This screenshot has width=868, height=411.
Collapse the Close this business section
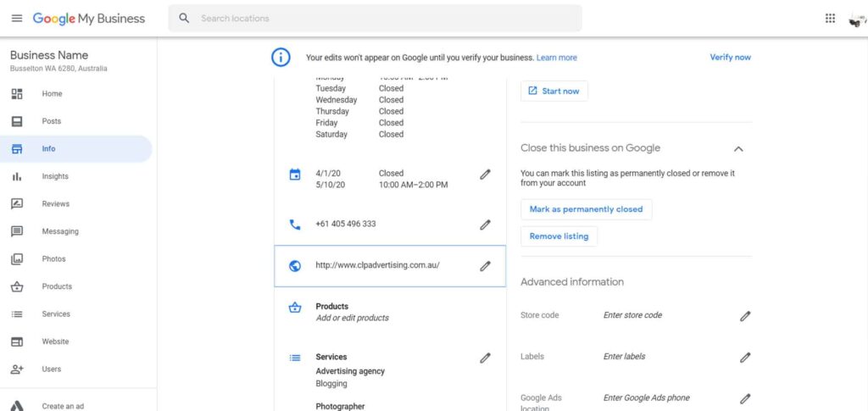[738, 149]
